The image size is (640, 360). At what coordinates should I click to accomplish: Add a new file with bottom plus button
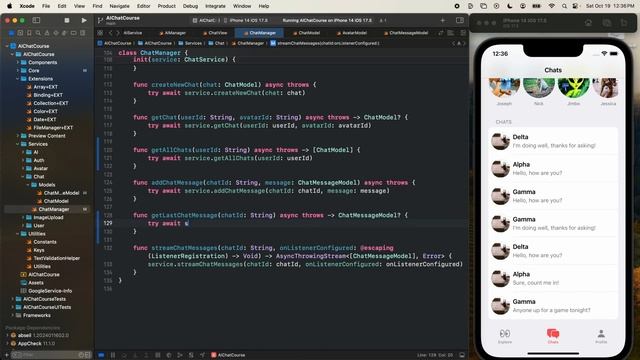pos(6,355)
